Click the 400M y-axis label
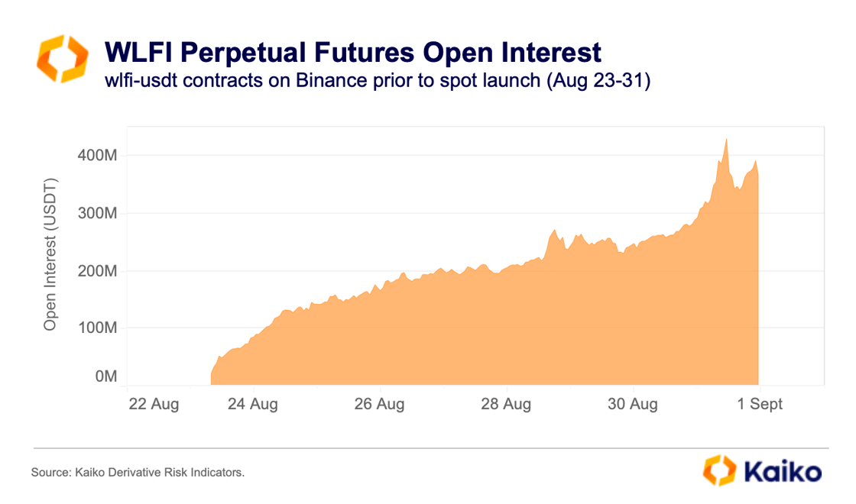Image resolution: width=856 pixels, height=504 pixels. (x=97, y=156)
